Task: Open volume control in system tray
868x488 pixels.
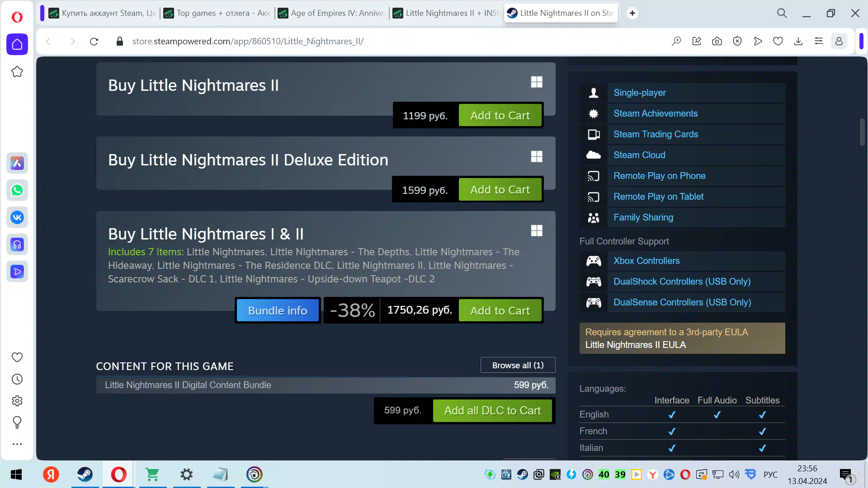Action: 734,474
